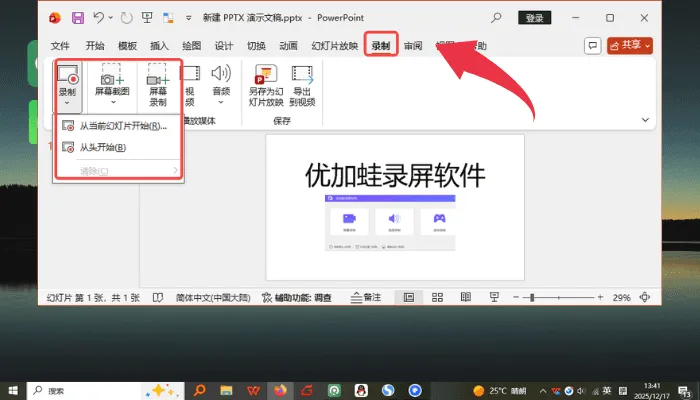The image size is (700, 400).
Task: Expand the 音频 dropdown arrow
Action: pyautogui.click(x=221, y=102)
